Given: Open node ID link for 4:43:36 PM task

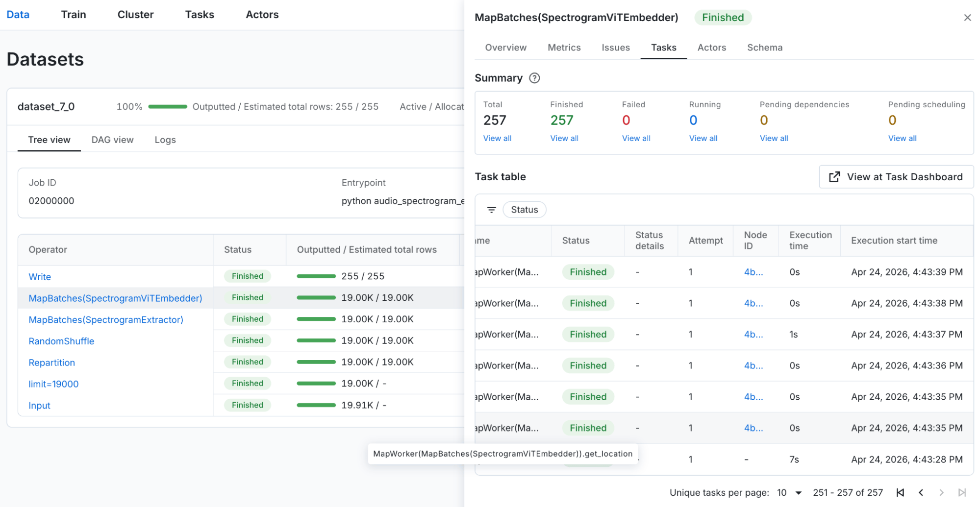Looking at the screenshot, I should (753, 366).
